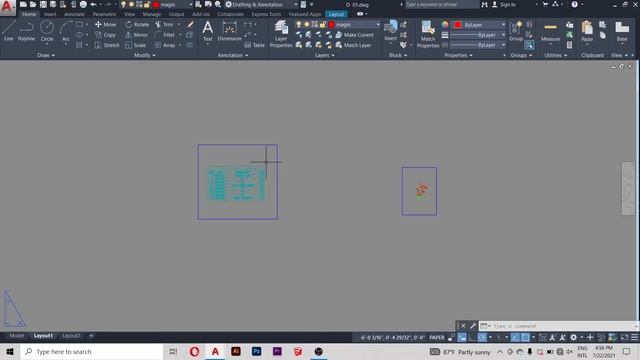Click the Array tool
This screenshot has width=640, height=360.
coord(165,45)
